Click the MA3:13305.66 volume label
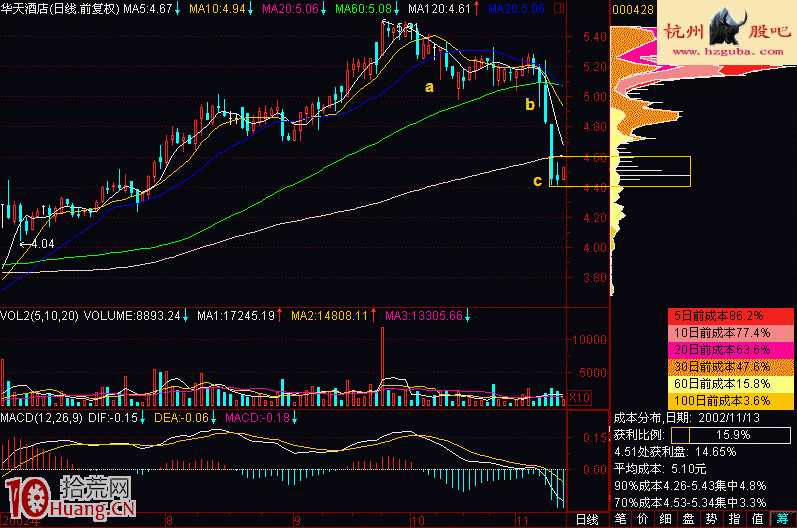797x528 pixels. pos(424,316)
